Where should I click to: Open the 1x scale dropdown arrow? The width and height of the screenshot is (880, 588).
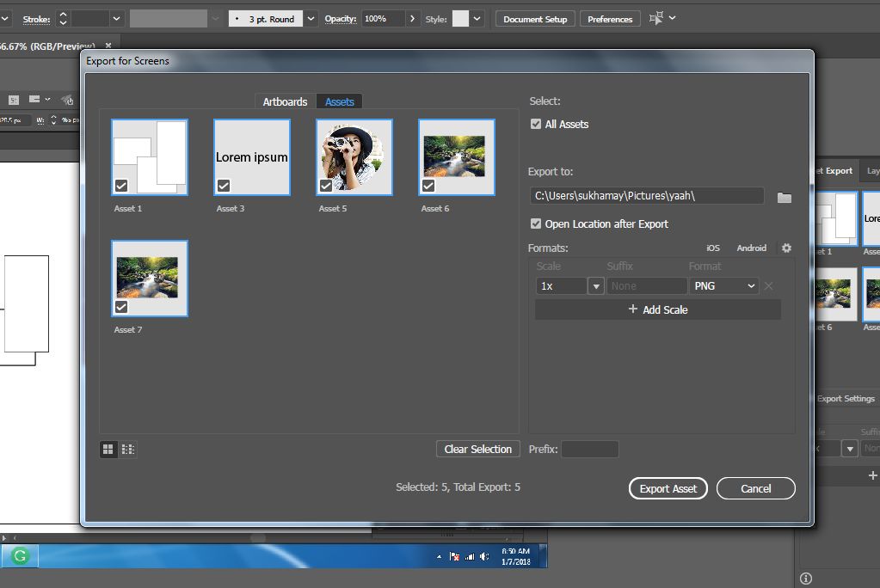(596, 286)
